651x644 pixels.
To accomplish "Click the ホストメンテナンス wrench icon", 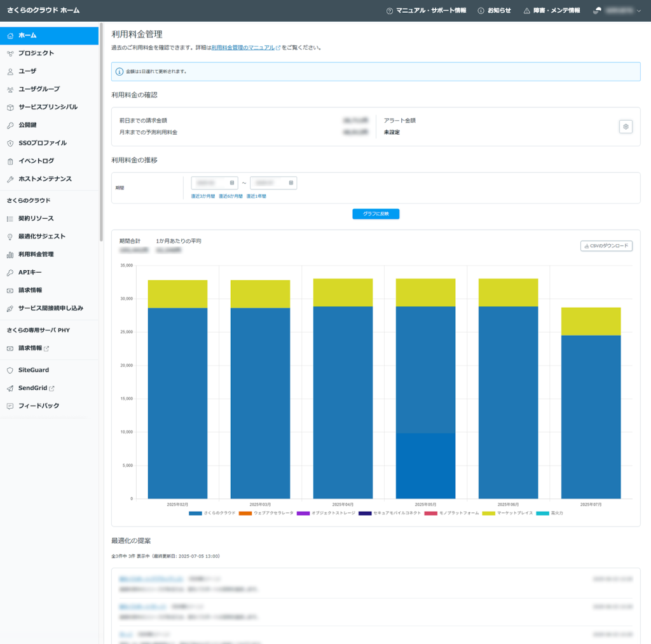I will 10,179.
